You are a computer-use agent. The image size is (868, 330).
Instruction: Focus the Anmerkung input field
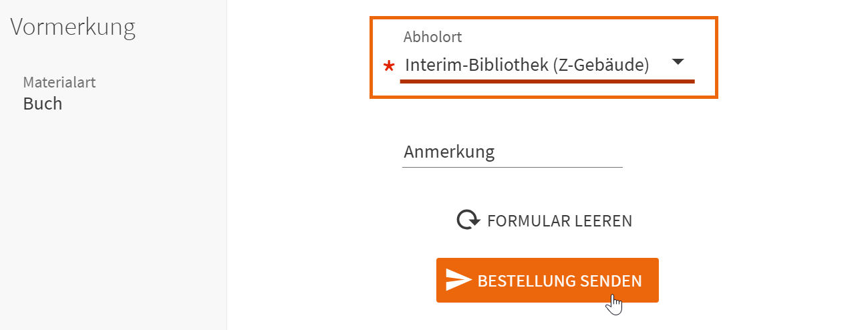[512, 152]
